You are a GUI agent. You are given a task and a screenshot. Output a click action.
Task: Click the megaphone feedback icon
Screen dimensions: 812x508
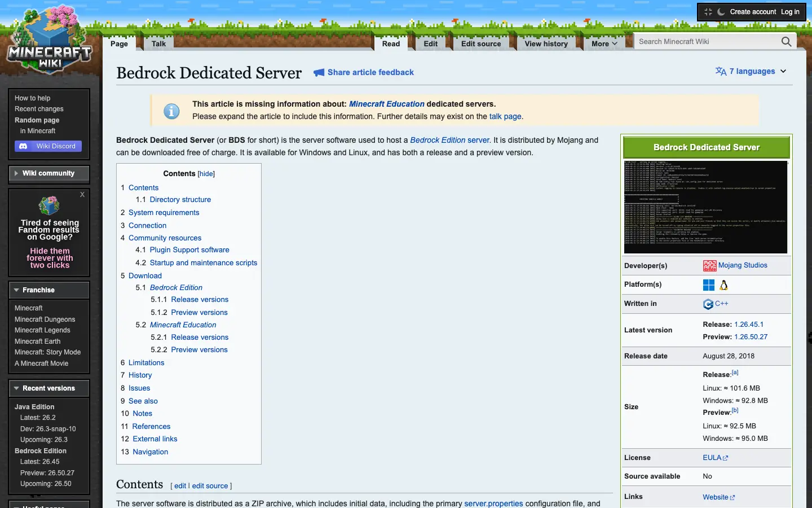(x=319, y=72)
